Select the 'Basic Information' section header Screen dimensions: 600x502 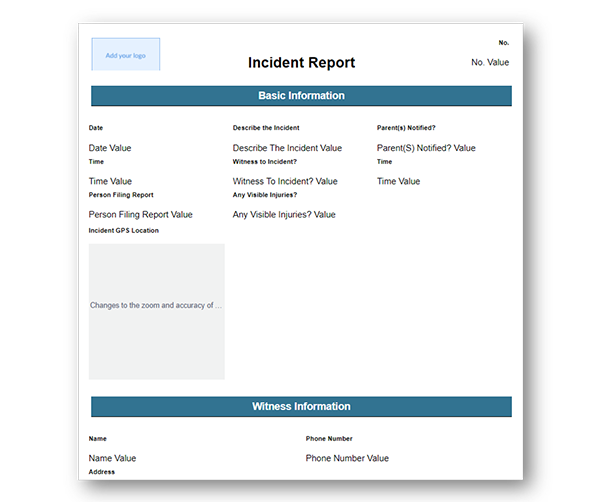click(x=301, y=96)
